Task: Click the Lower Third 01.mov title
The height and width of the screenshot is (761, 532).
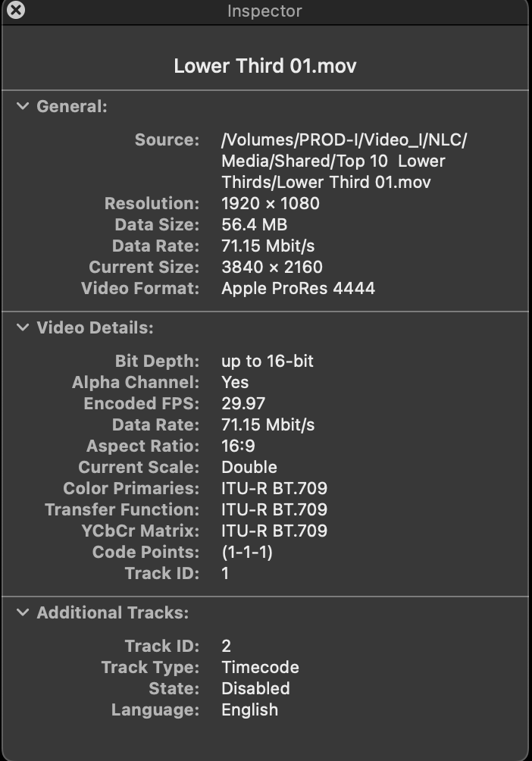Action: [x=265, y=65]
